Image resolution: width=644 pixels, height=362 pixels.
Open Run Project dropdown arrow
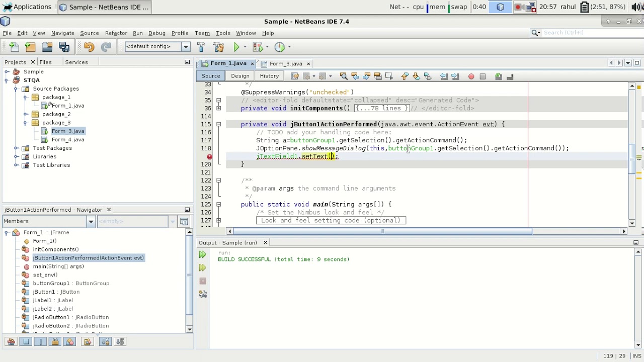pyautogui.click(x=245, y=47)
